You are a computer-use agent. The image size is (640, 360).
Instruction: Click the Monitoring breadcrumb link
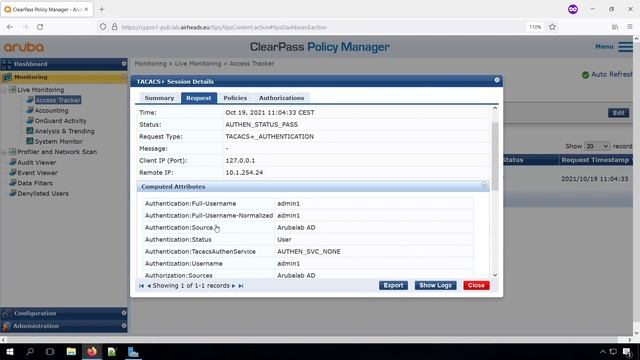(151, 64)
